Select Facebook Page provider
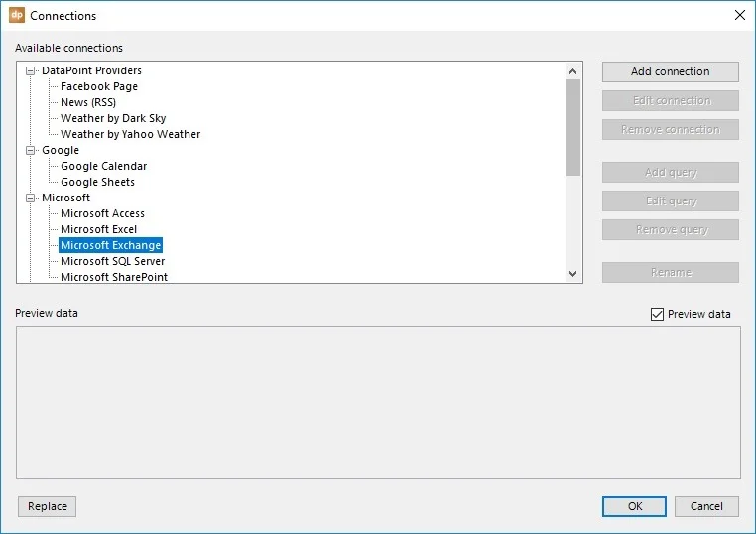756x534 pixels. click(x=99, y=86)
